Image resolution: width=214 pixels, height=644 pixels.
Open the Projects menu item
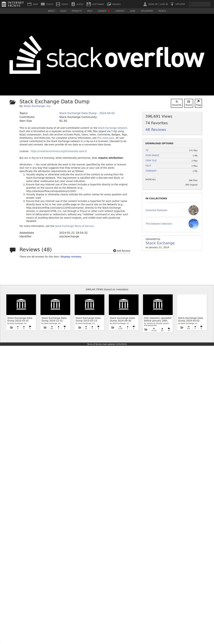77,11
